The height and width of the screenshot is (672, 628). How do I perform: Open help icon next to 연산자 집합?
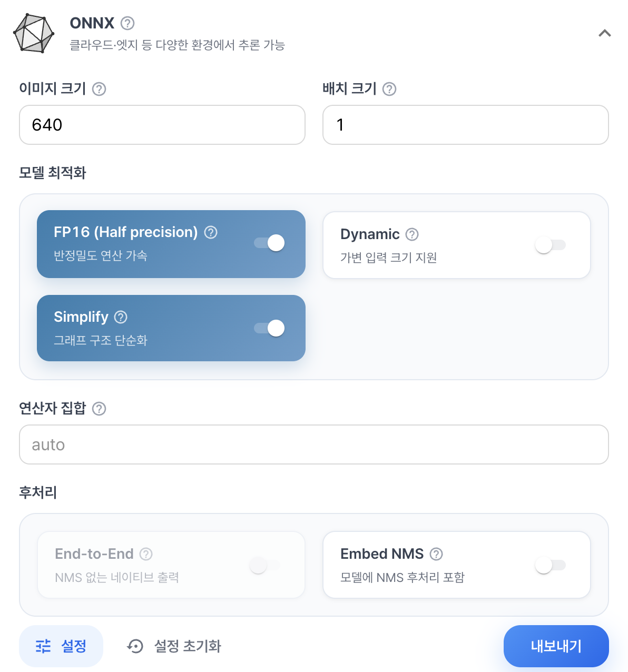tap(99, 409)
